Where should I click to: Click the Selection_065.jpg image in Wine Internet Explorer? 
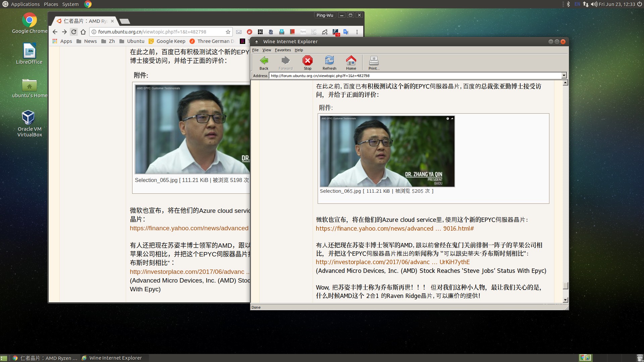coord(387,151)
